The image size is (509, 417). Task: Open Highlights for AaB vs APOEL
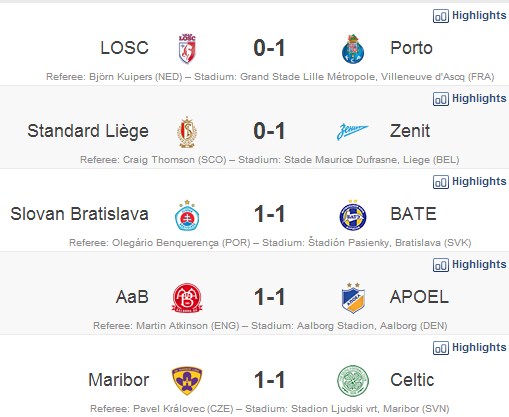coord(469,265)
